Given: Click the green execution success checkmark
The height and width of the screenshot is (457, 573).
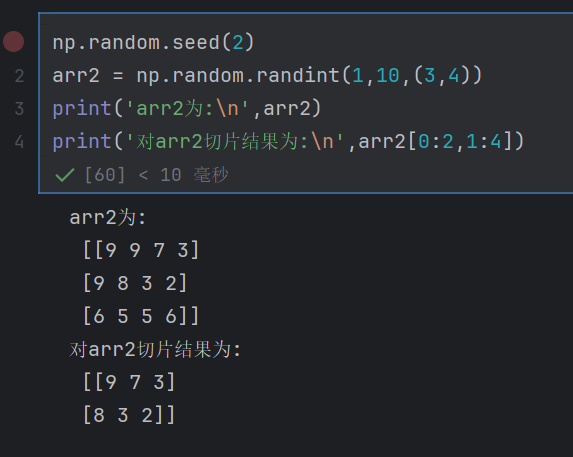Looking at the screenshot, I should click(x=65, y=175).
